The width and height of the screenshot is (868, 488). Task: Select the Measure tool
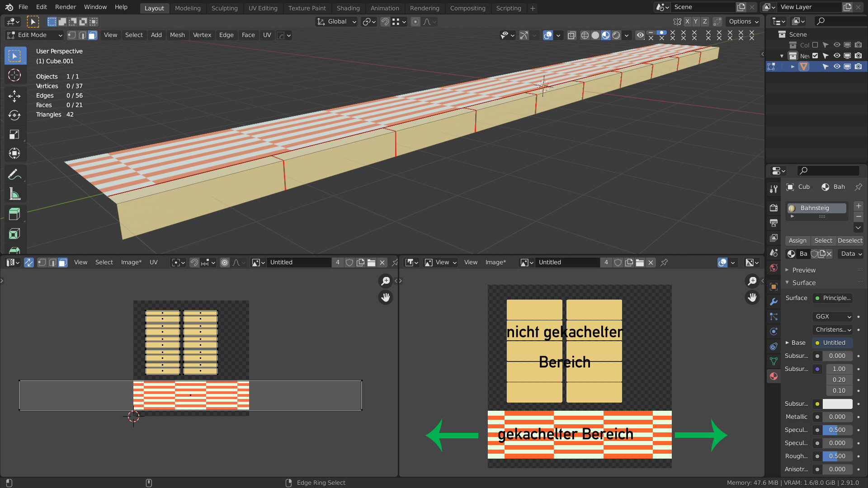[14, 194]
